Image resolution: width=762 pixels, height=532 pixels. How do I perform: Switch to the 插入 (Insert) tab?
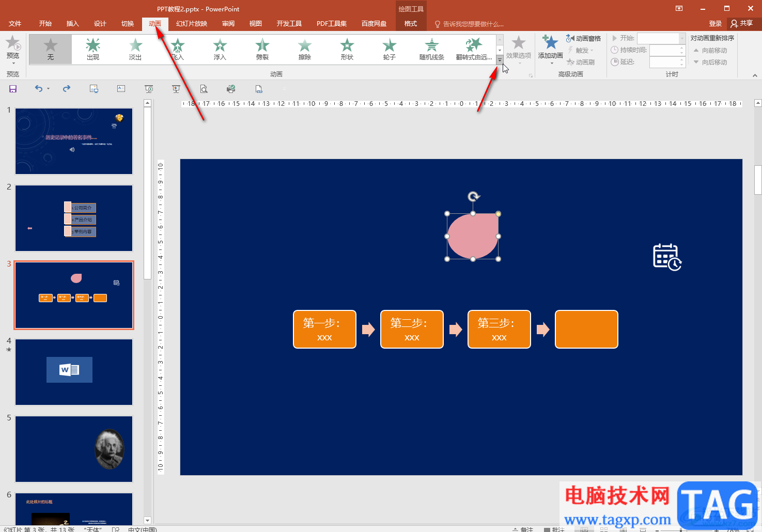click(73, 24)
